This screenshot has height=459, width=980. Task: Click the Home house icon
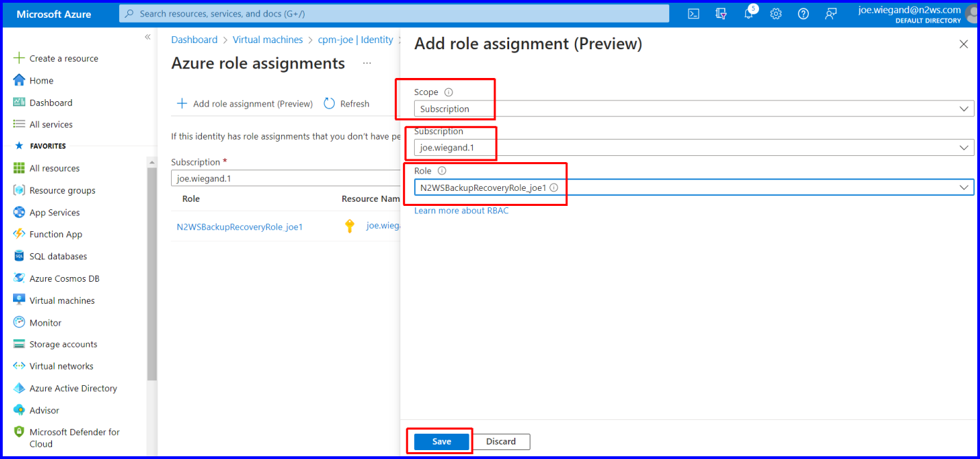click(x=19, y=80)
